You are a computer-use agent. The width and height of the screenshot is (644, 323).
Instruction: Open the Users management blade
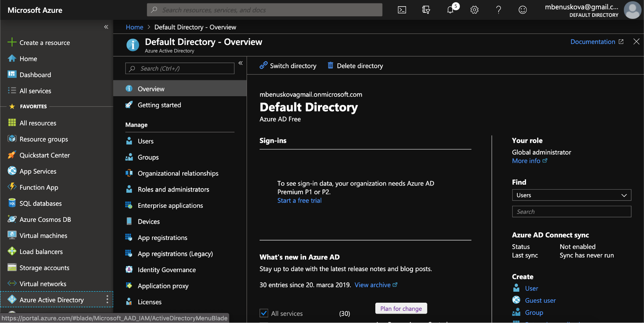click(x=146, y=141)
